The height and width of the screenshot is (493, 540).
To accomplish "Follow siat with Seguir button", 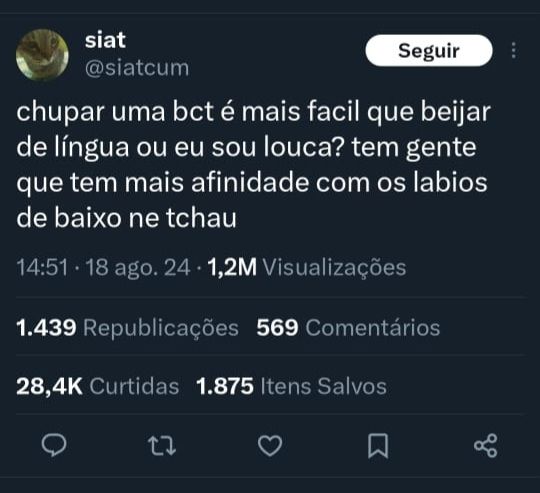I will (x=429, y=51).
